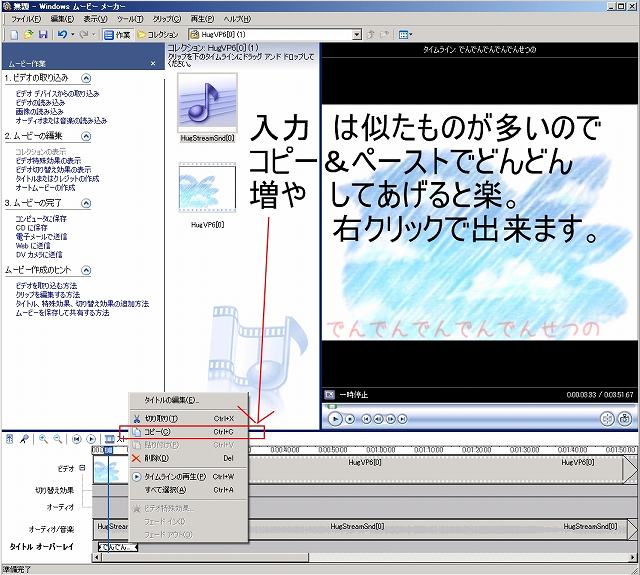This screenshot has width=640, height=575.
Task: Close the ムービー作業 tasks pane
Action: [x=153, y=63]
